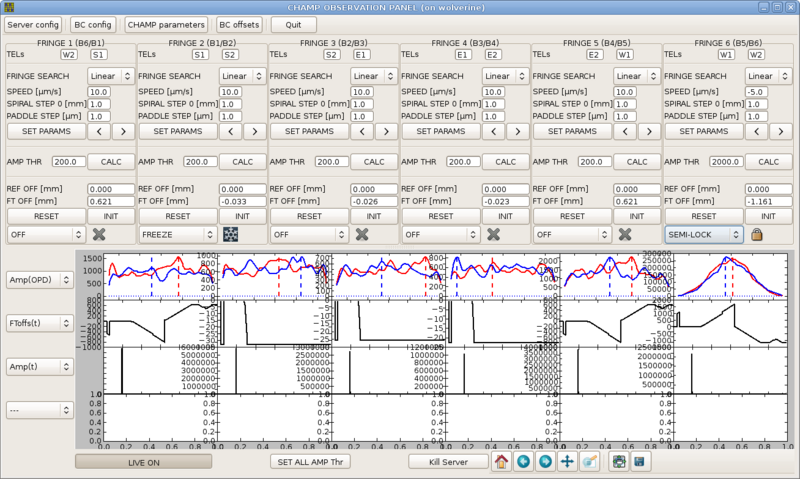Viewport: 800px width, 479px height.
Task: Open Fringe 2 FREEZE mode dropdown
Action: [x=178, y=235]
